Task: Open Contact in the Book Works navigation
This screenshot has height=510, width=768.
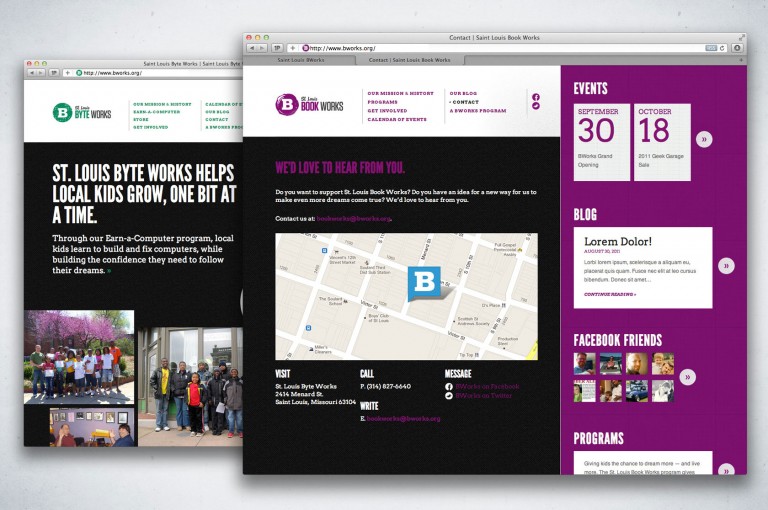Action: 464,102
